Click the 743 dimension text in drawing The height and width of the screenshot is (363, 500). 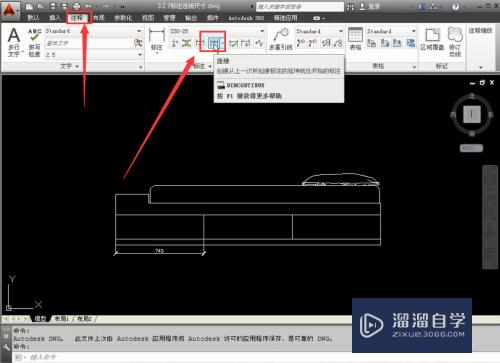point(159,251)
